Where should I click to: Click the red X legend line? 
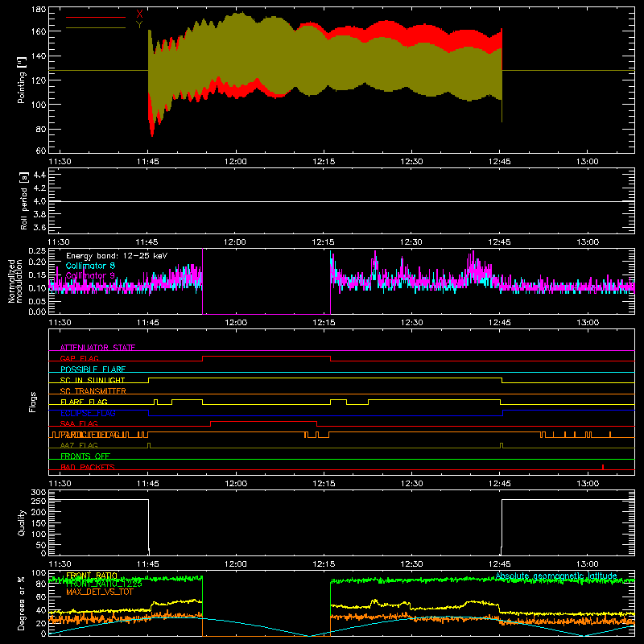(x=96, y=17)
